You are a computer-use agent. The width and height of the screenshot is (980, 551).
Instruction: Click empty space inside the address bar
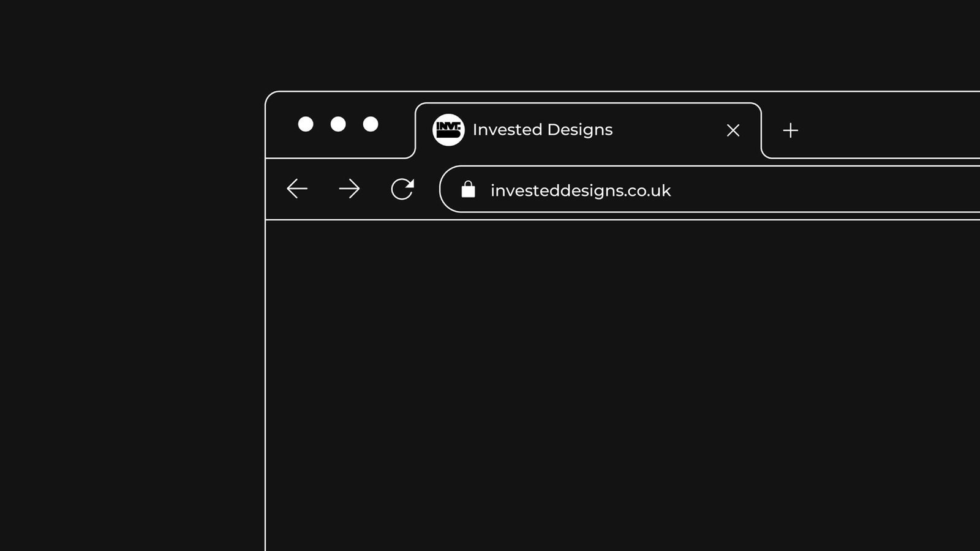[827, 189]
